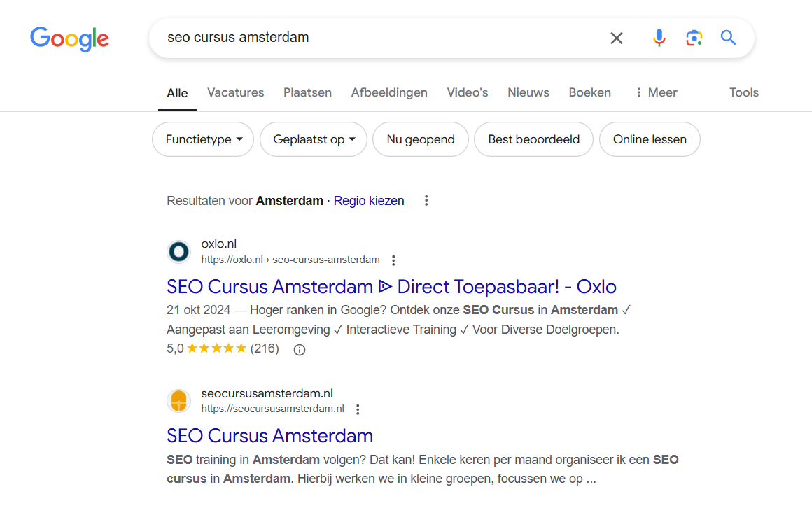Open the Oxlo SEO Cursus Amsterdam result
This screenshot has width=812, height=515.
click(391, 286)
